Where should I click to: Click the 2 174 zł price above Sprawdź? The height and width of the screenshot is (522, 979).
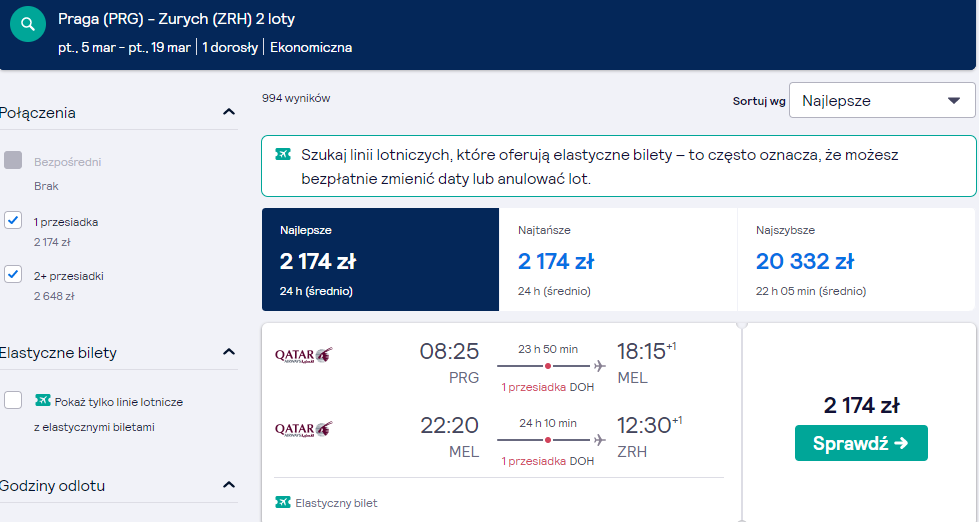point(861,405)
